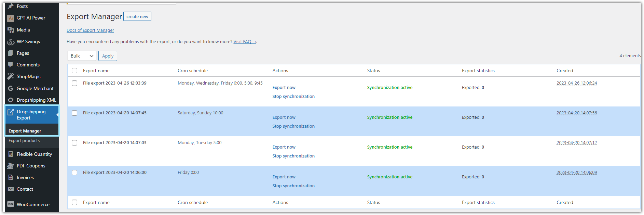
Task: Open Posts menu item
Action: click(x=22, y=6)
